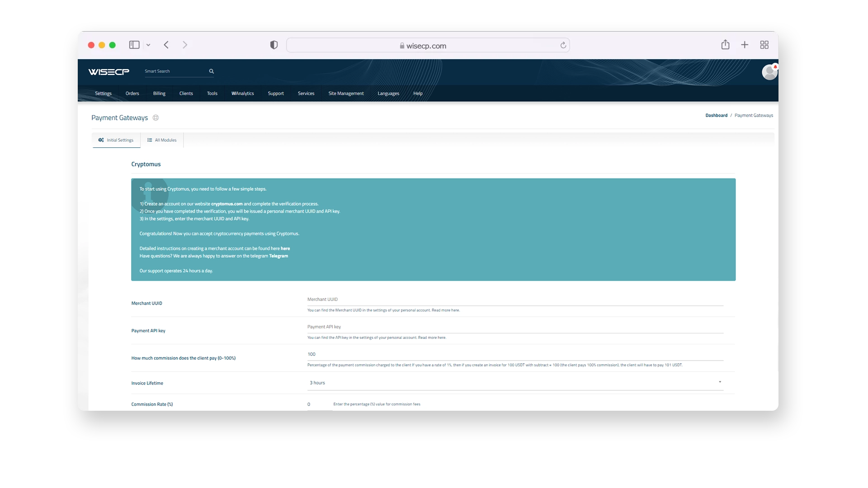Open the Telegram support link
The image size is (868, 488).
point(278,256)
